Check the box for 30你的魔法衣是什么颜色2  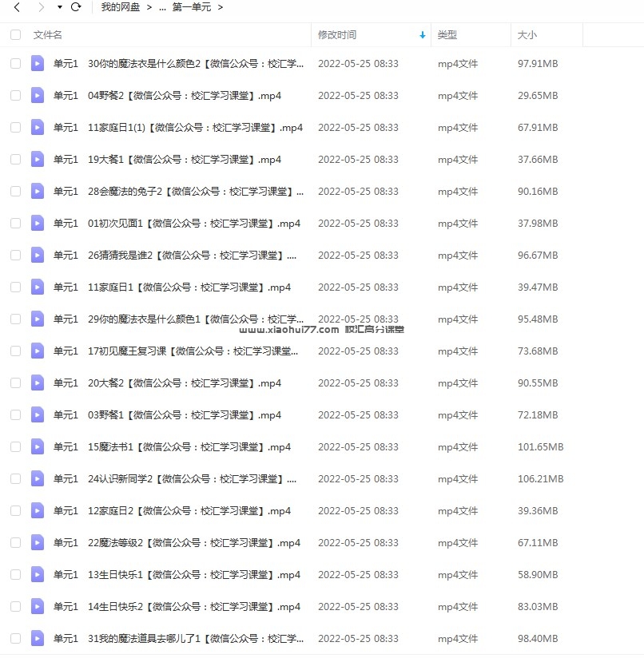pyautogui.click(x=16, y=64)
